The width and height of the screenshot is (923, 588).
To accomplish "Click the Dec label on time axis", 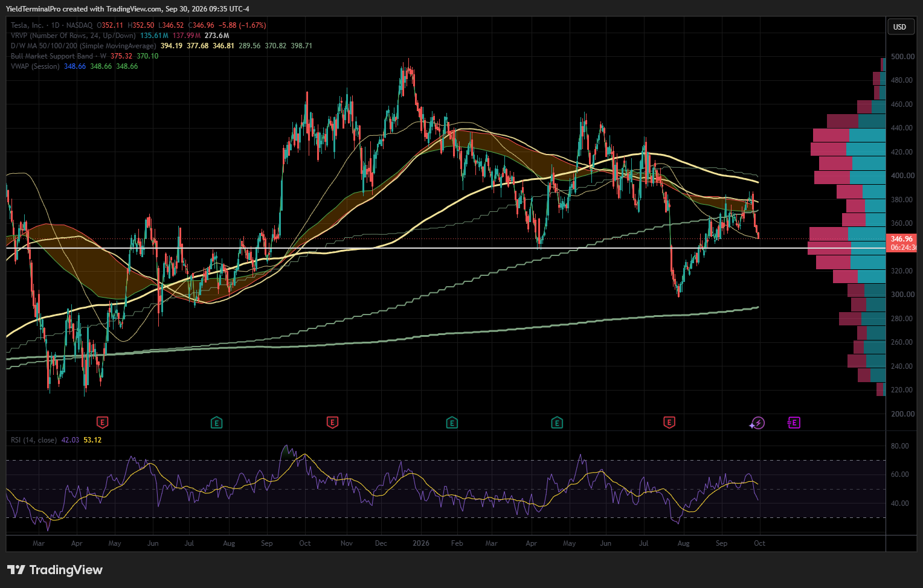I will (x=381, y=543).
